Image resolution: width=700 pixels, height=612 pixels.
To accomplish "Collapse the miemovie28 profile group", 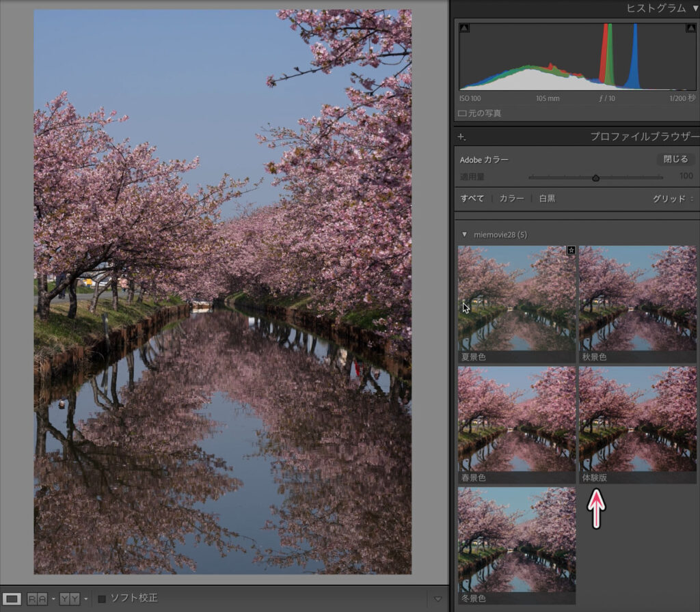I will click(465, 235).
